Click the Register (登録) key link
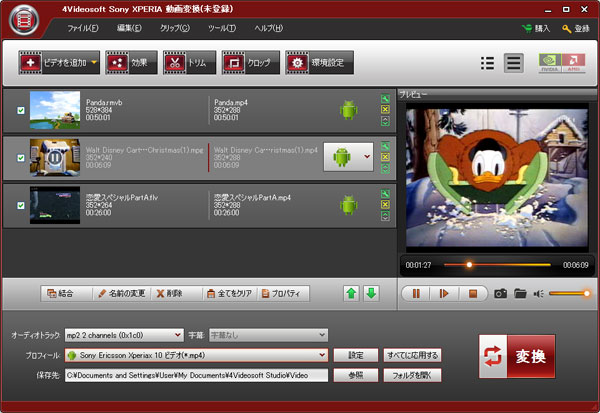Screen dimensions: 600x413 click(576, 29)
